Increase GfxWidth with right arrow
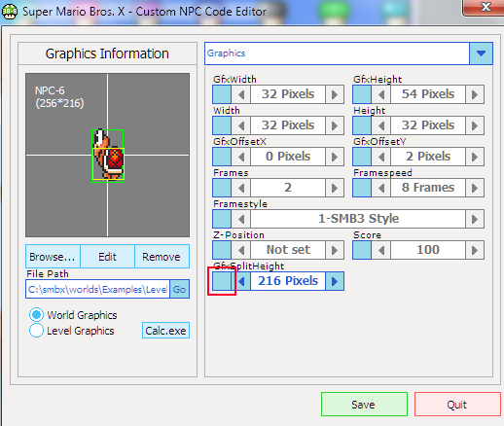This screenshot has height=426, width=504. click(335, 94)
